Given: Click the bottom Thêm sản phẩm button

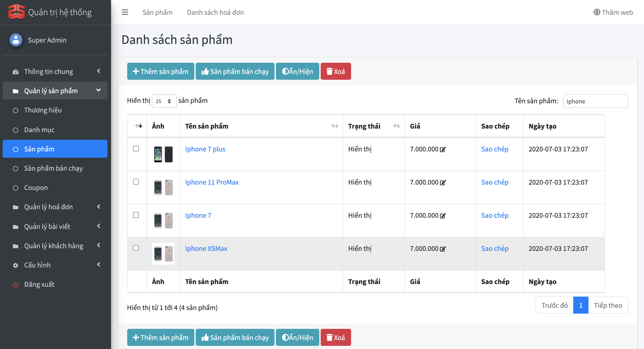Looking at the screenshot, I should point(161,338).
